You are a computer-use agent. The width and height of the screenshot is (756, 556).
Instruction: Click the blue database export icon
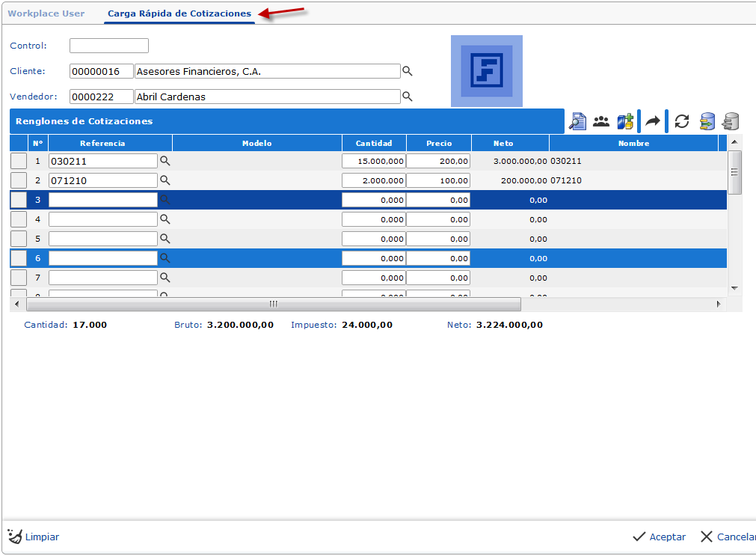(707, 121)
